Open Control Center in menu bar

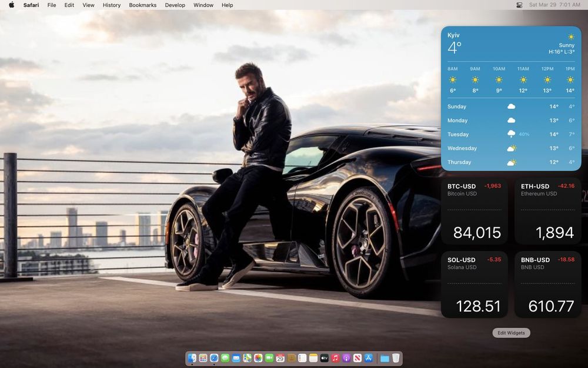coord(519,5)
